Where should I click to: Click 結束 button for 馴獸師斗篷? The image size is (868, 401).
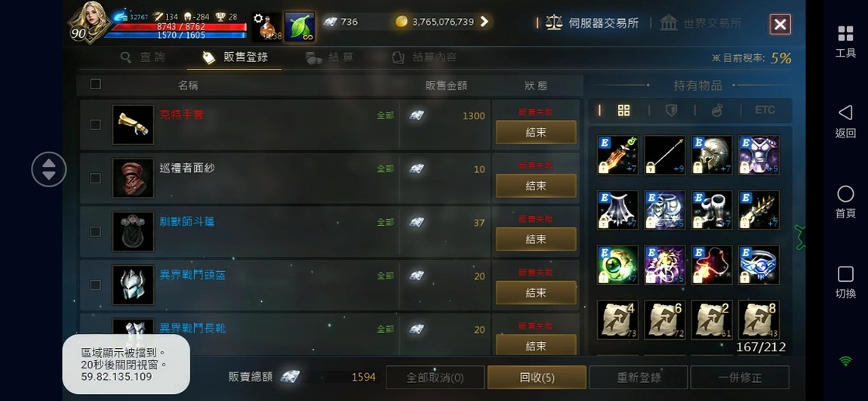tap(536, 239)
